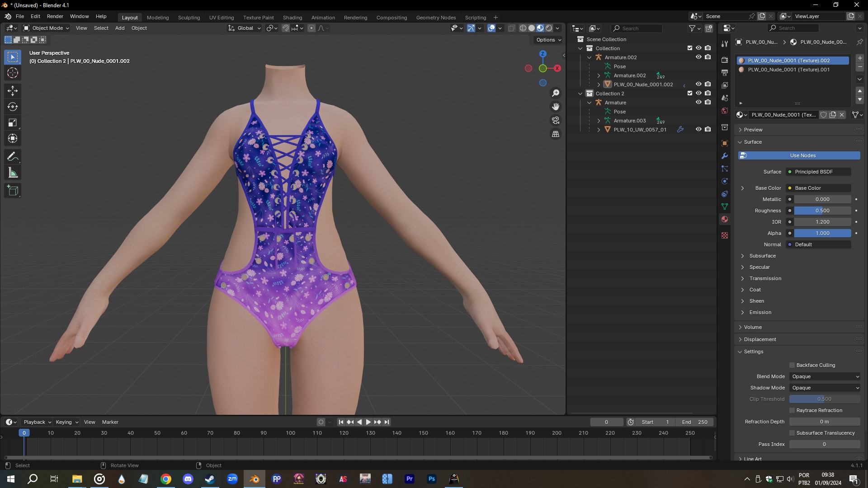Expand the PLW_10_UW_0057_01 mesh item

point(599,130)
